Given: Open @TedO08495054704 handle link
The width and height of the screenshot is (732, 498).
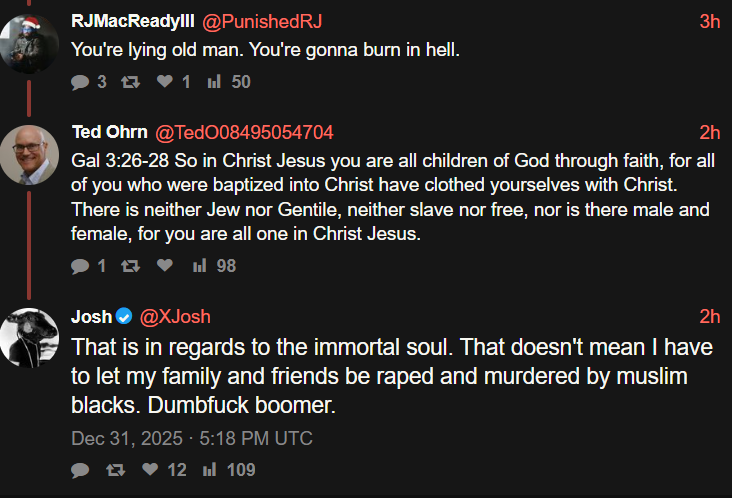Looking at the screenshot, I should (x=243, y=133).
